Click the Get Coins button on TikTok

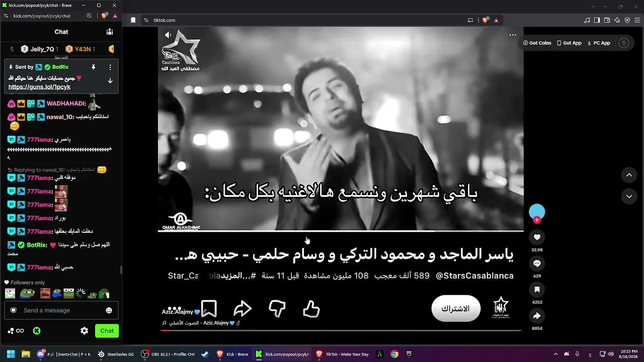click(x=537, y=43)
